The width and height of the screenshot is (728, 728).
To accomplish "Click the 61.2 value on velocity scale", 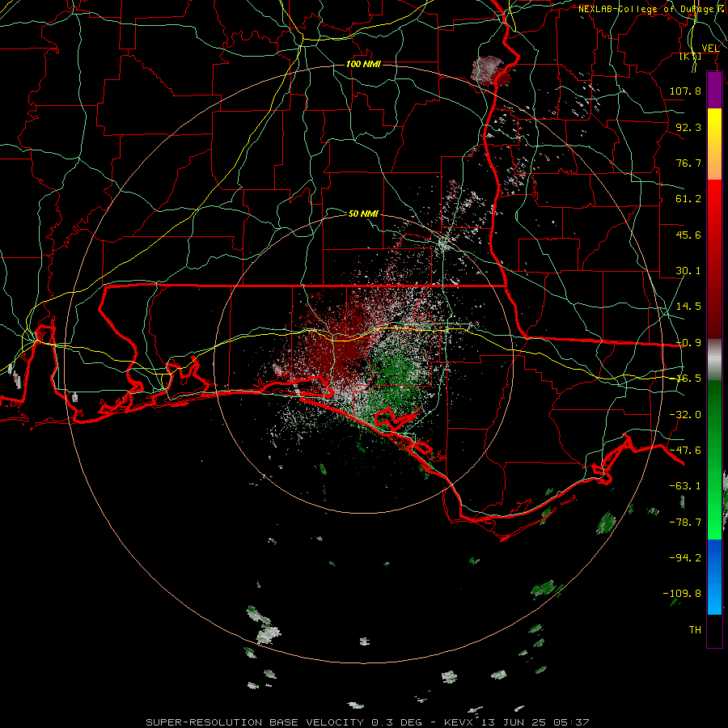I will (x=688, y=198).
